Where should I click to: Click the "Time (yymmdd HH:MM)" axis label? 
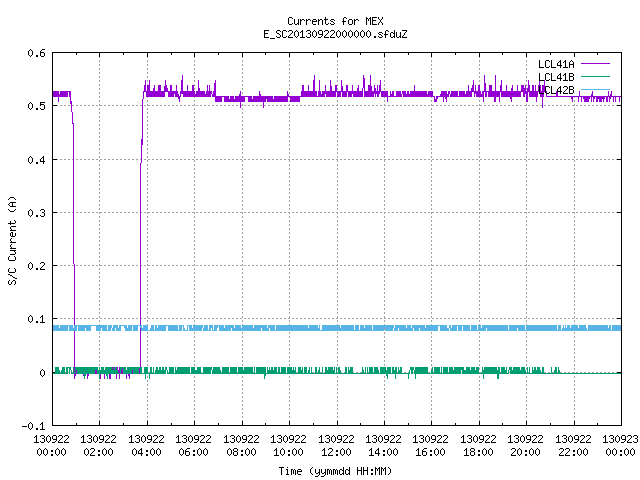[x=335, y=471]
